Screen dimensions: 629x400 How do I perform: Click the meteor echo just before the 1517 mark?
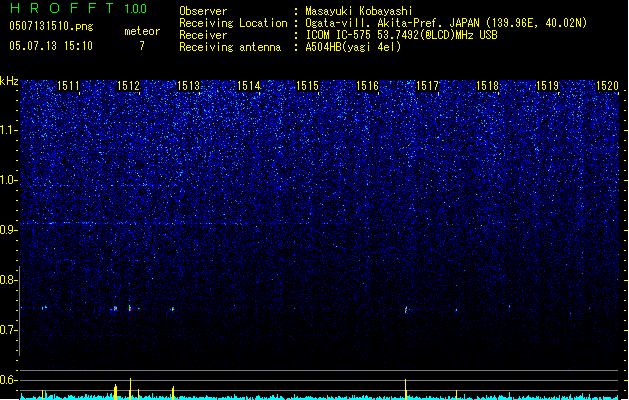pos(406,310)
